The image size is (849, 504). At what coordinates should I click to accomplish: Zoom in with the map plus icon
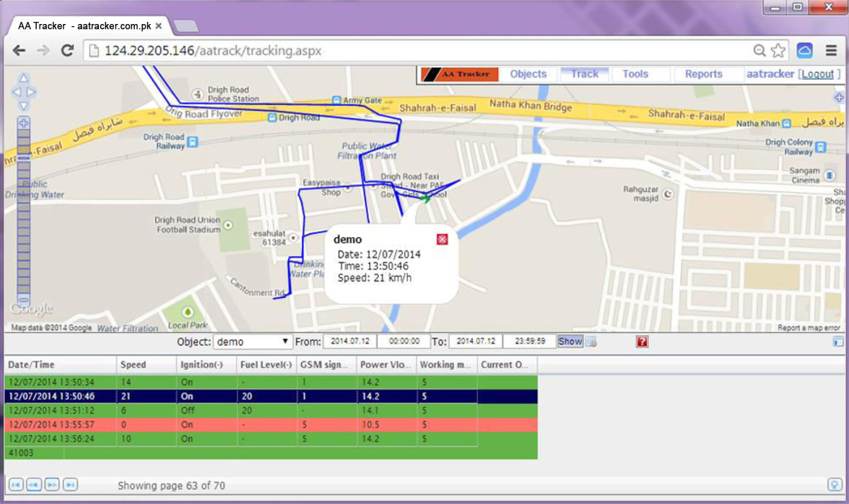pos(25,122)
